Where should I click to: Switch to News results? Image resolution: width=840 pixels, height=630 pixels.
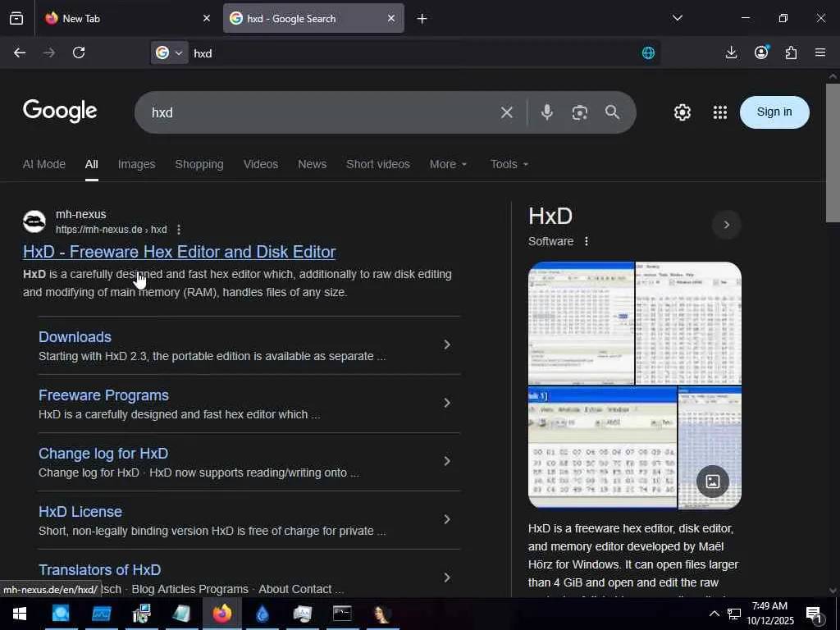(313, 164)
